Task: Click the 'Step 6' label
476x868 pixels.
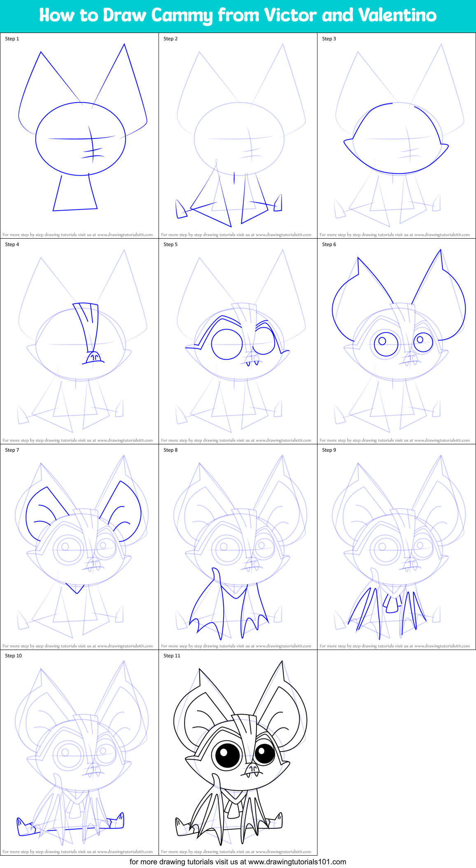Action: tap(329, 244)
